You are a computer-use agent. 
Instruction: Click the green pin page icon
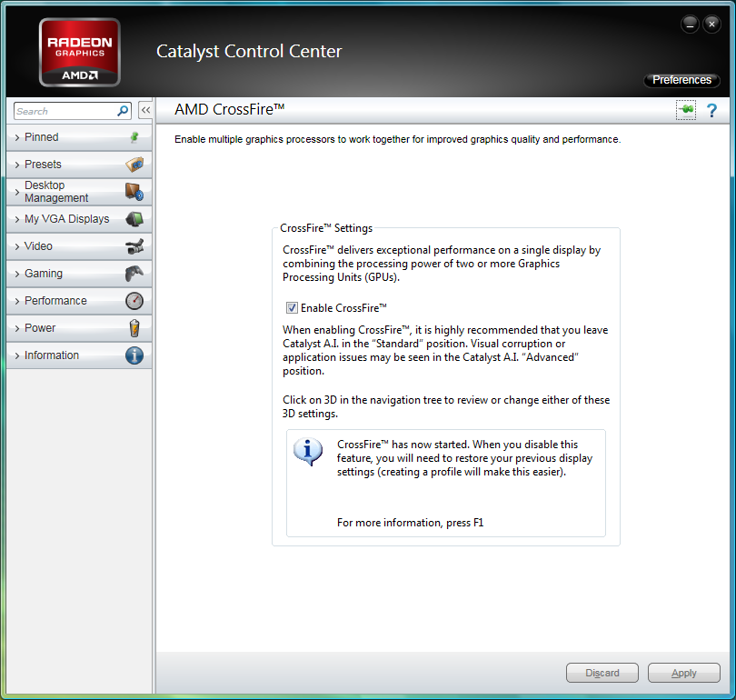click(x=686, y=110)
